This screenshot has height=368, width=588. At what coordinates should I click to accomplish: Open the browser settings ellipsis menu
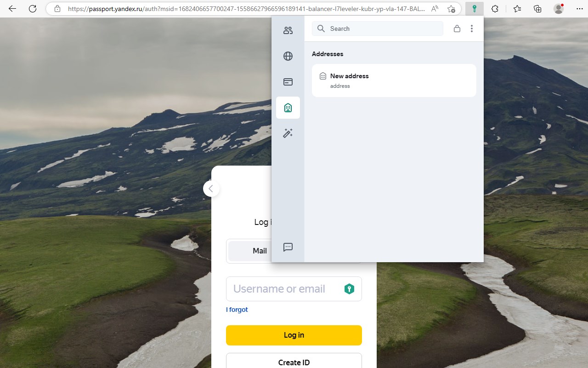(x=580, y=9)
